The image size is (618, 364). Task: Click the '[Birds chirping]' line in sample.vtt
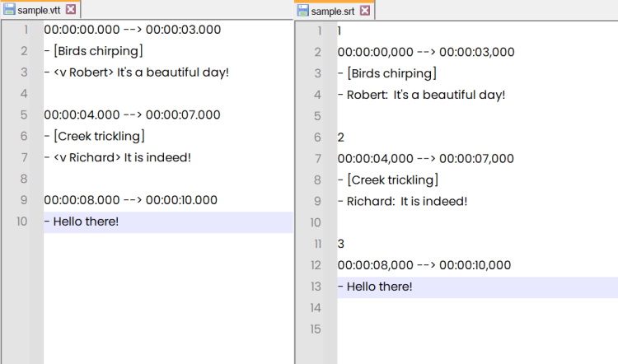point(93,51)
